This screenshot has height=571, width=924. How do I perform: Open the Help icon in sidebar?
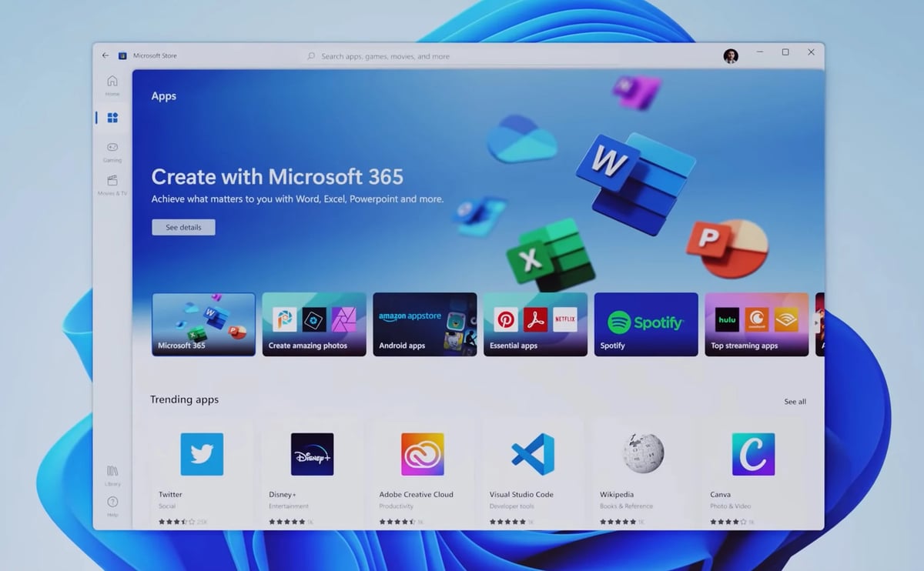112,505
